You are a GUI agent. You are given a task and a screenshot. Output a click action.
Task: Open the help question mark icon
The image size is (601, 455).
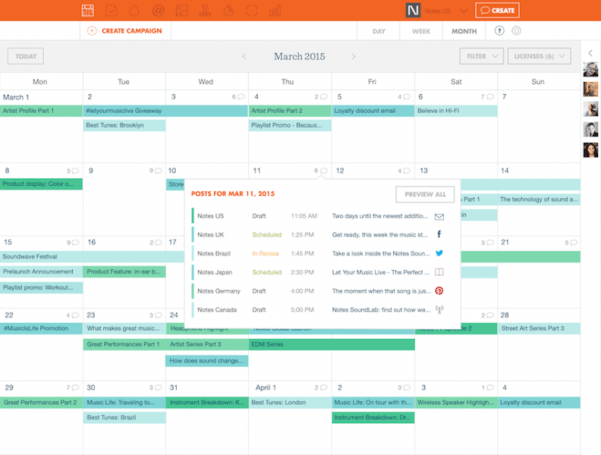coord(498,31)
